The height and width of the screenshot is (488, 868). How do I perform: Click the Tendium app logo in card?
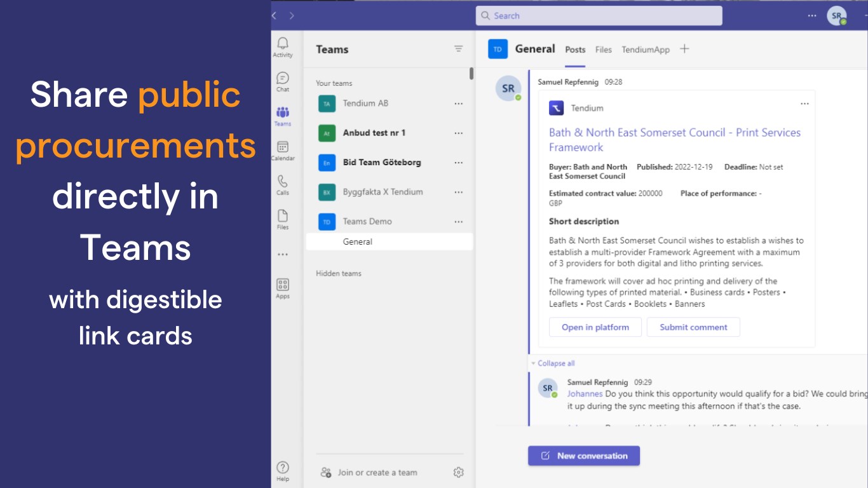(556, 108)
